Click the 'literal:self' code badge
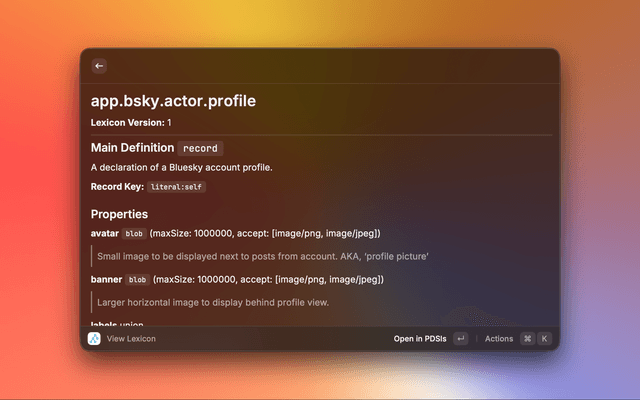 coord(177,187)
